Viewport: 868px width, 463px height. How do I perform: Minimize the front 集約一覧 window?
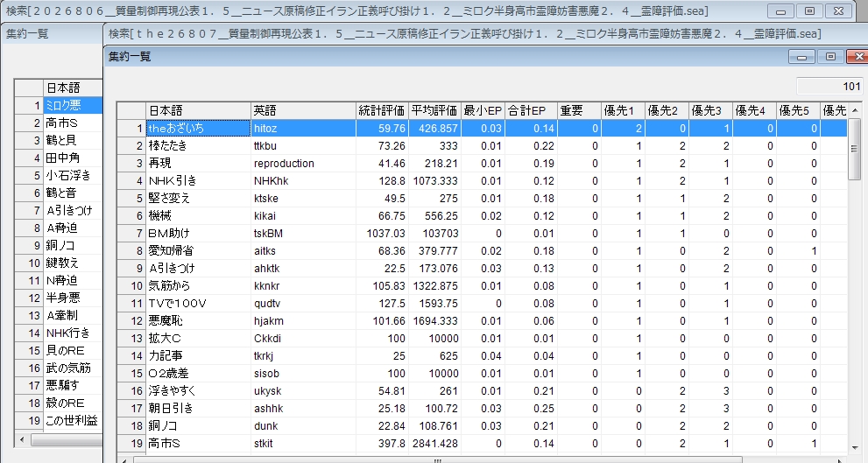coord(801,56)
